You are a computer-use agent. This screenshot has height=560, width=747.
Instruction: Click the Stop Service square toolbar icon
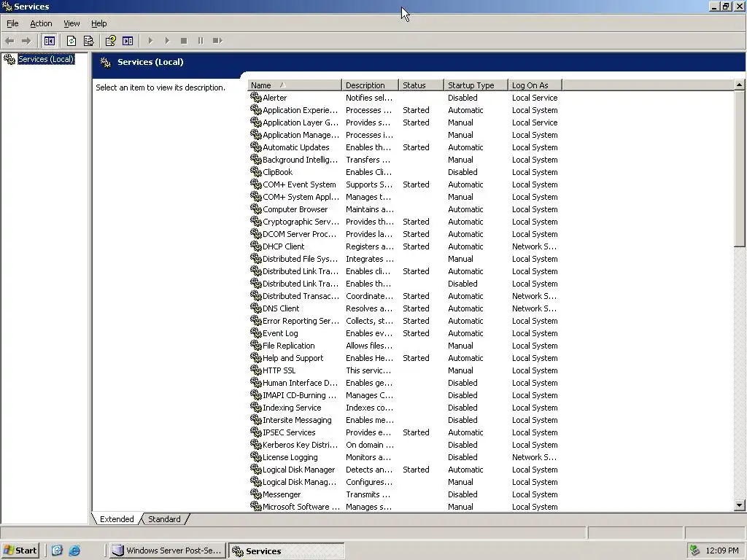tap(184, 41)
